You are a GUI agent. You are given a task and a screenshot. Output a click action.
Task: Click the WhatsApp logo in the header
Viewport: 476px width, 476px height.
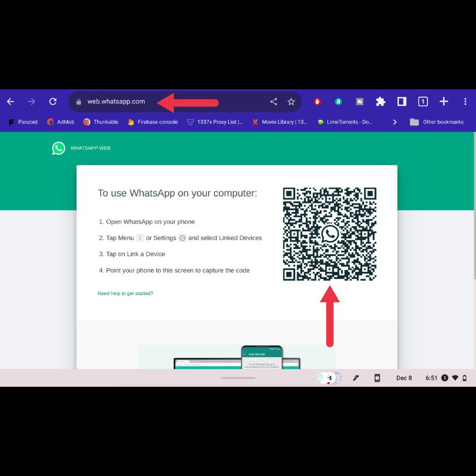tap(58, 148)
